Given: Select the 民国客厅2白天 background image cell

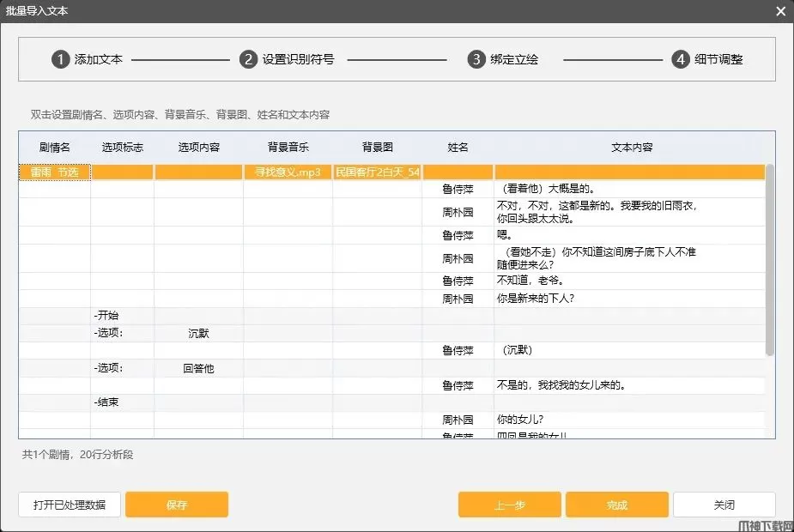Looking at the screenshot, I should click(377, 172).
